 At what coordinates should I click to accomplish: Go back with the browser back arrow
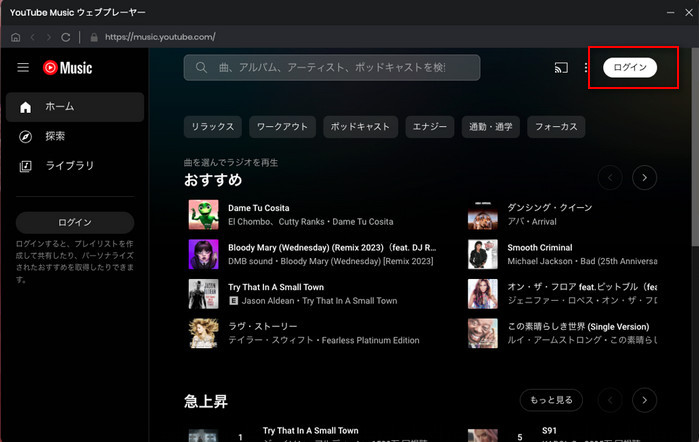(x=33, y=37)
